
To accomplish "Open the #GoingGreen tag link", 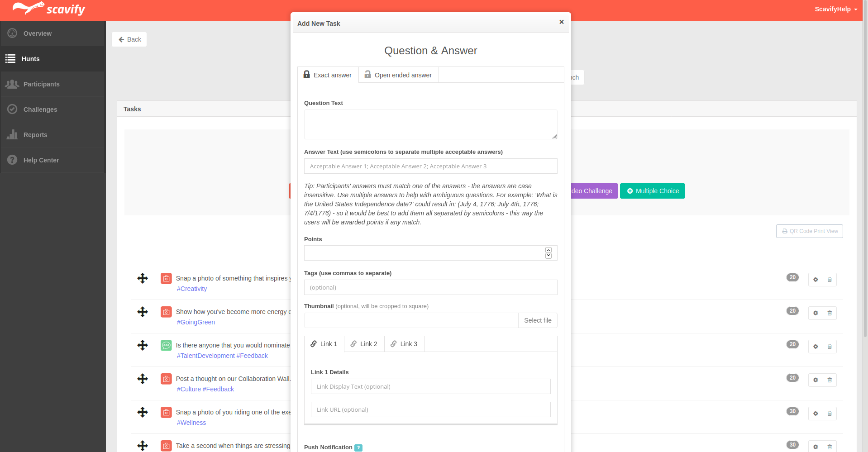I will [196, 322].
